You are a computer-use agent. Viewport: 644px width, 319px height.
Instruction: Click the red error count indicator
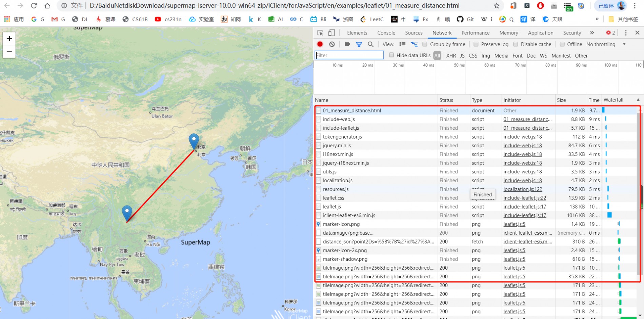[610, 33]
